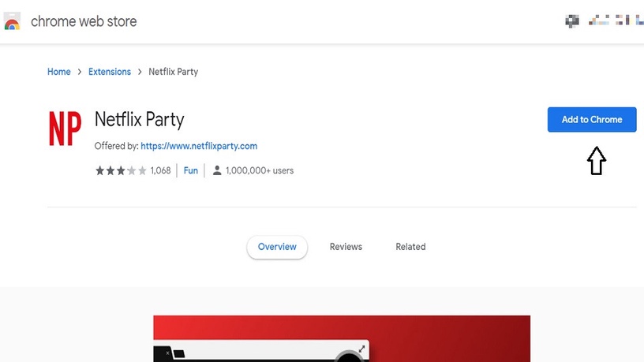Click the 1,000,000+ users text
The width and height of the screenshot is (644, 362).
pos(260,170)
